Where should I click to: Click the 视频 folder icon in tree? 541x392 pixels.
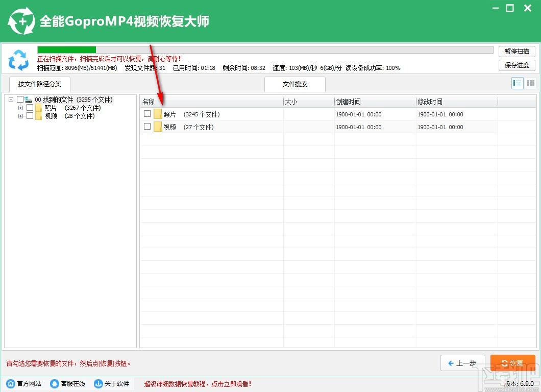[38, 116]
